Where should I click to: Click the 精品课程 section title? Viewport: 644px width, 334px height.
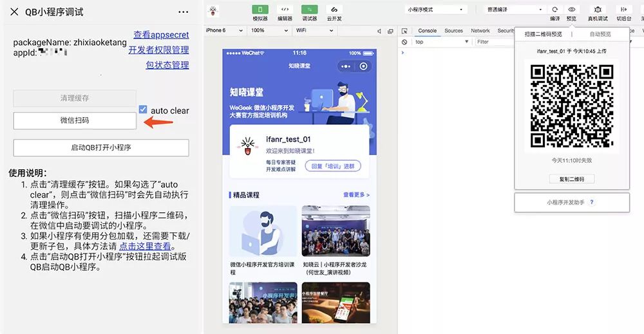(246, 195)
